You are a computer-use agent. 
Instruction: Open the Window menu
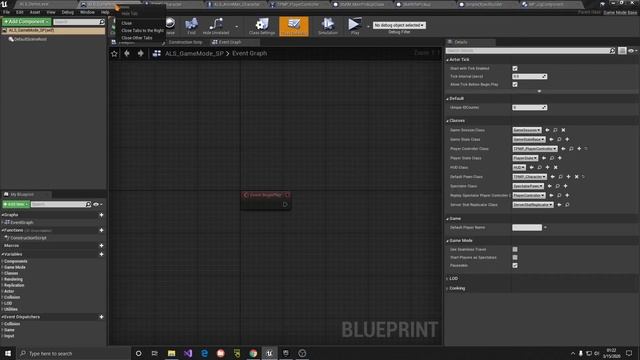(87, 12)
